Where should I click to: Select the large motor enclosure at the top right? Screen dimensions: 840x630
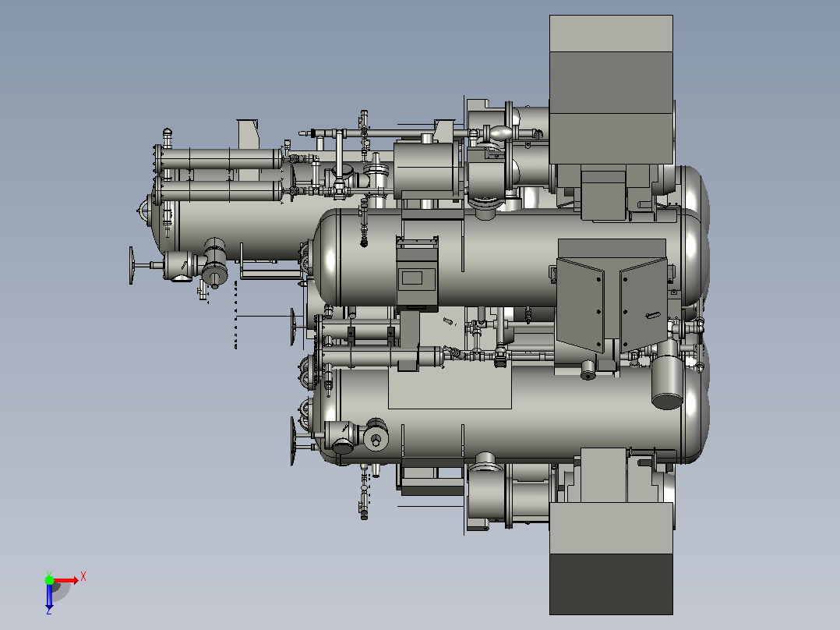[x=611, y=89]
